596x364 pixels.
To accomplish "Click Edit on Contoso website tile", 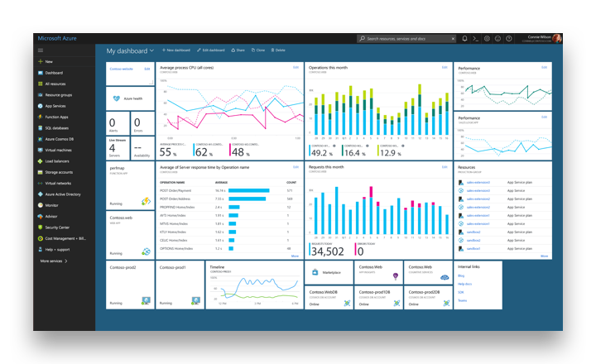I will (147, 69).
